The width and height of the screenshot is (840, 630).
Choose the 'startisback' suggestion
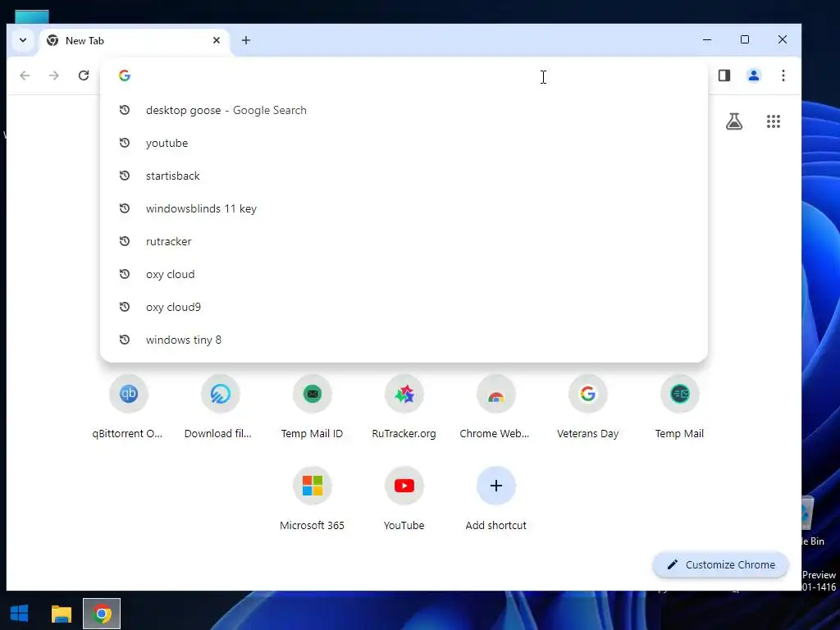(404, 176)
